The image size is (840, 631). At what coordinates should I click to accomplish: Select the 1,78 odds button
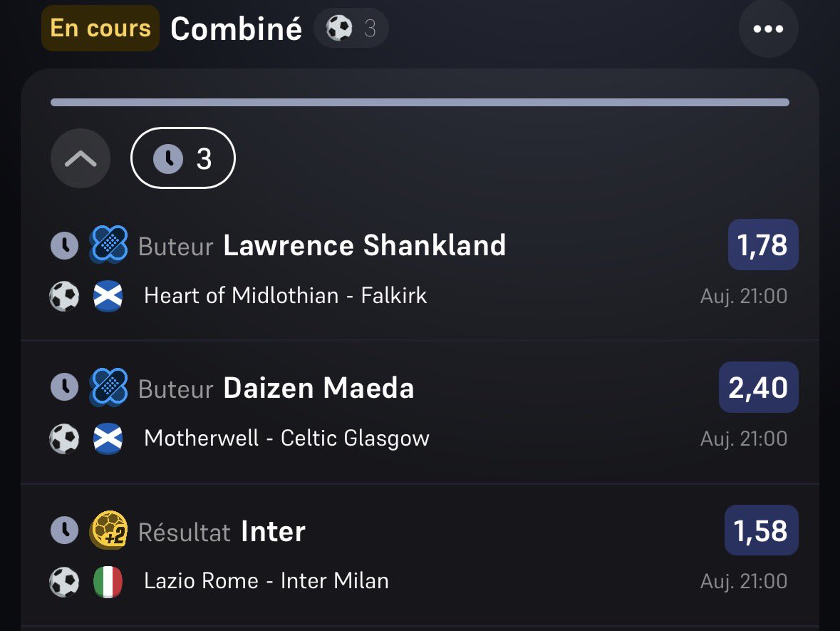point(763,245)
